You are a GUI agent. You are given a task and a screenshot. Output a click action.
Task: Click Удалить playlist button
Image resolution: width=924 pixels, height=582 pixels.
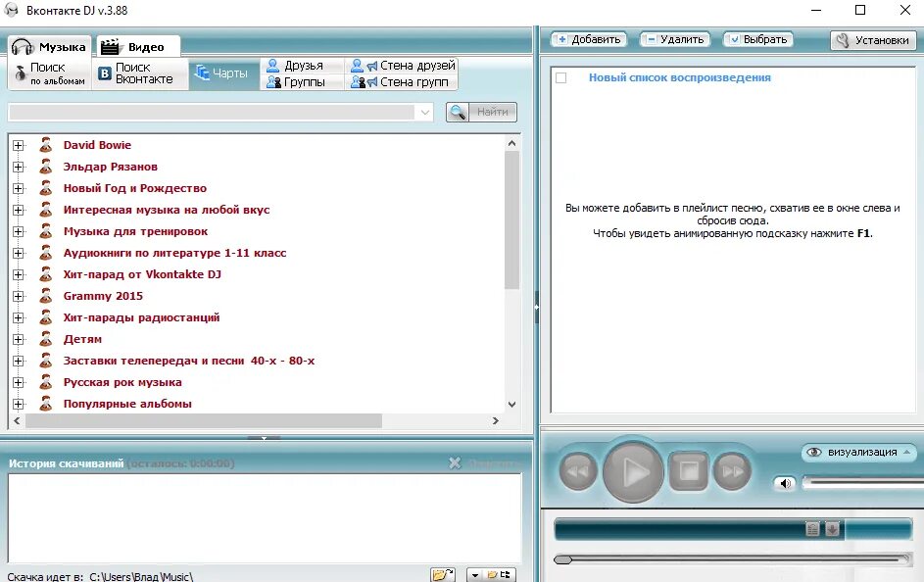pyautogui.click(x=675, y=39)
